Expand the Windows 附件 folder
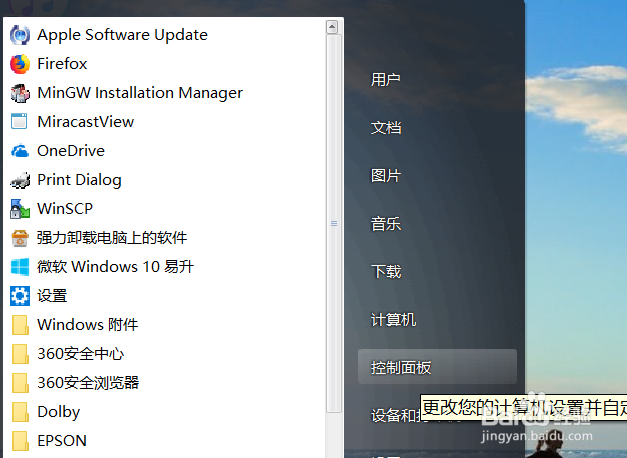Viewport: 627px width, 458px height. click(88, 325)
